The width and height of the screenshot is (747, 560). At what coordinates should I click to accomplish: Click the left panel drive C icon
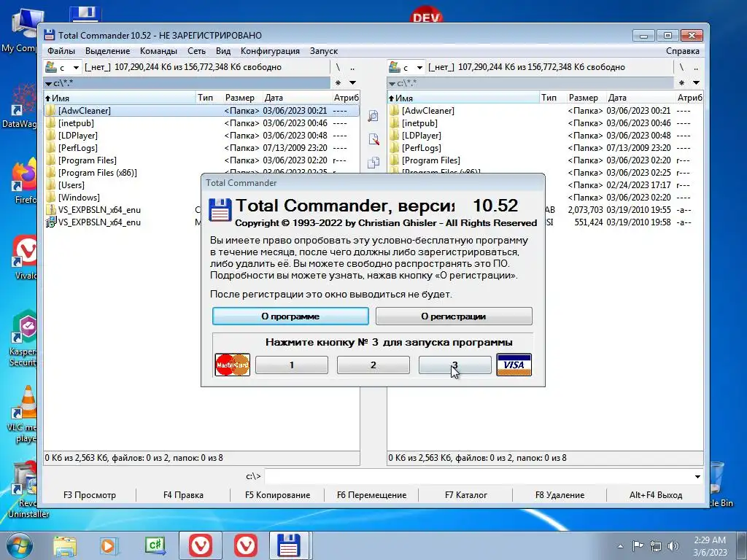[51, 67]
